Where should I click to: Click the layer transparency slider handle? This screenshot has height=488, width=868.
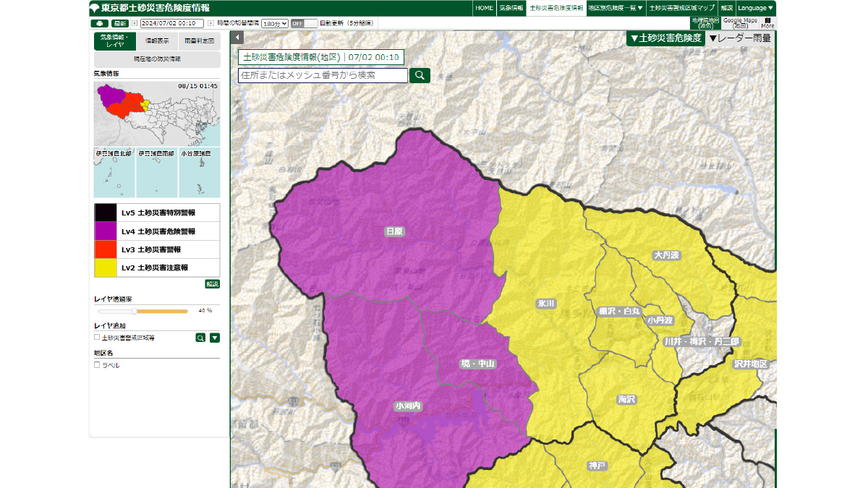[x=134, y=311]
